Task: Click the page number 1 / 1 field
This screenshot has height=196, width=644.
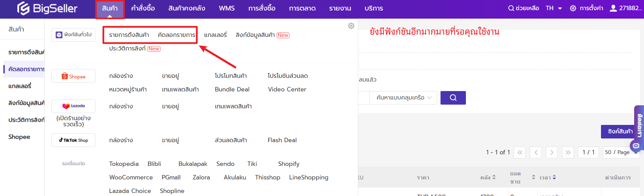Action: [588, 152]
